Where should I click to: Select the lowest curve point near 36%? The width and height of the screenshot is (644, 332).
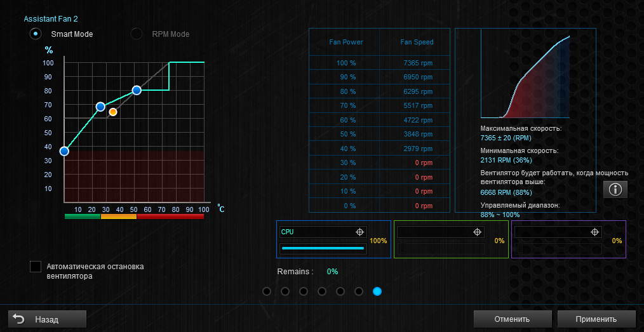(64, 151)
